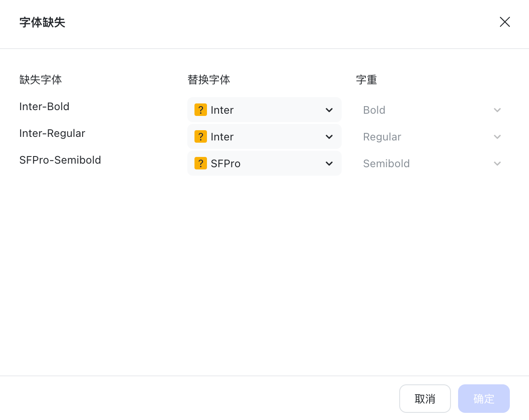Open replacement font dropdown for Inter-Regular
This screenshot has height=420, width=529.
(x=264, y=136)
